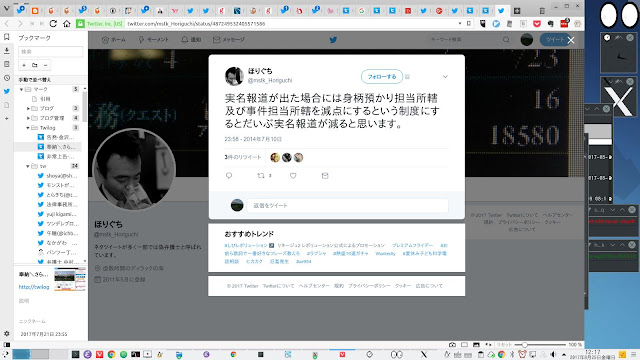The width and height of the screenshot is (640, 360).
Task: Like the tweet with the heart icon
Action: click(293, 176)
